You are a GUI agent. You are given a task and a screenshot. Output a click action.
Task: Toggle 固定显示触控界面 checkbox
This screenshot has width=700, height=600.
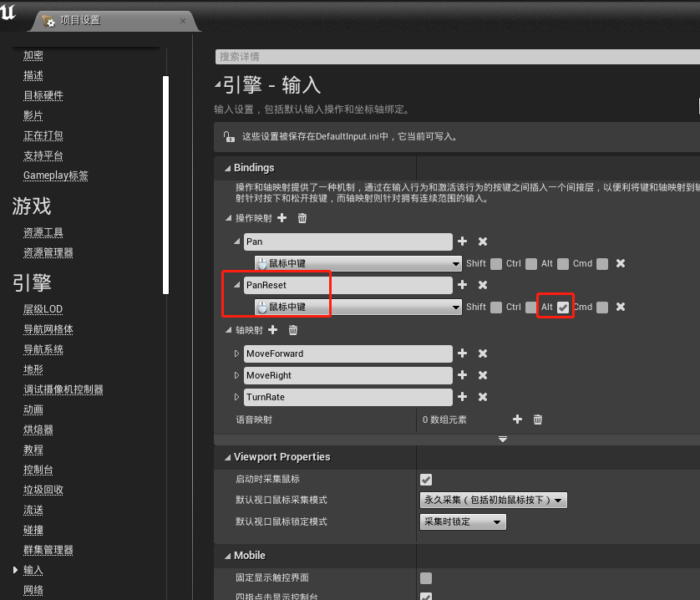point(426,577)
